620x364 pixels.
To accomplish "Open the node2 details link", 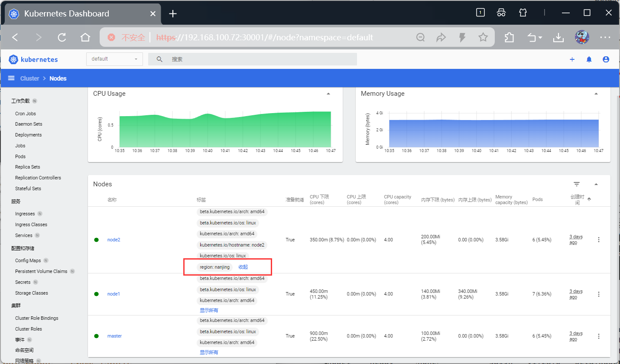I will [x=114, y=240].
